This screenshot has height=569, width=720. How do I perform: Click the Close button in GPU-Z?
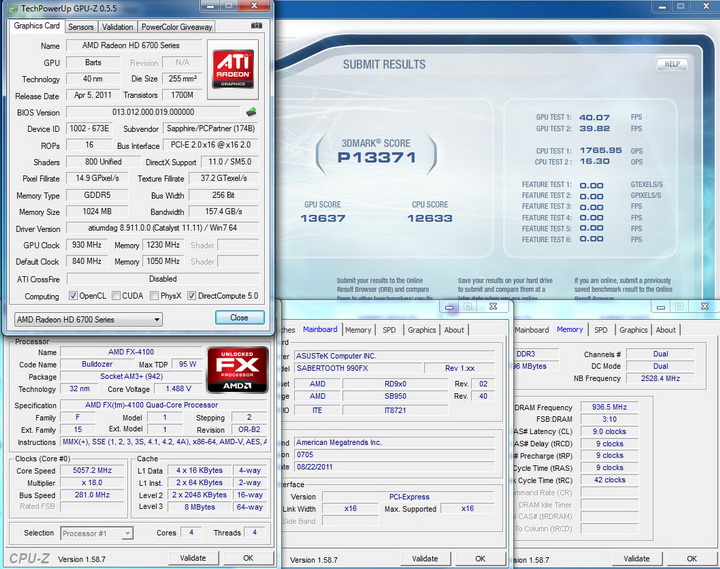(x=239, y=317)
